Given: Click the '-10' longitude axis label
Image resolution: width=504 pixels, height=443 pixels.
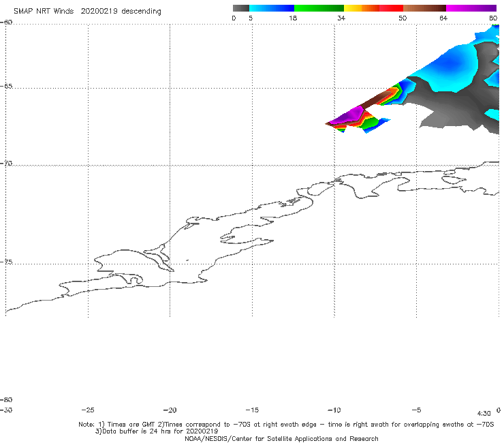Looking at the screenshot, I should (x=334, y=410).
